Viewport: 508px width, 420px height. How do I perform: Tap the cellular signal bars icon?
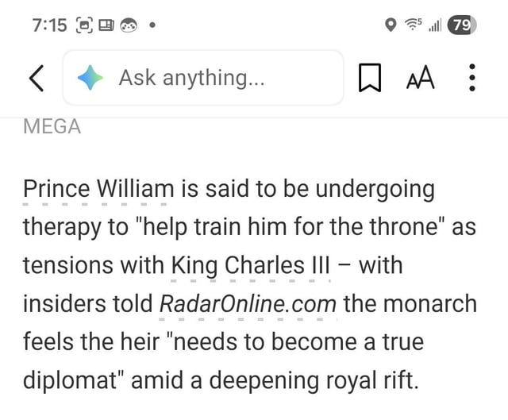pyautogui.click(x=433, y=25)
